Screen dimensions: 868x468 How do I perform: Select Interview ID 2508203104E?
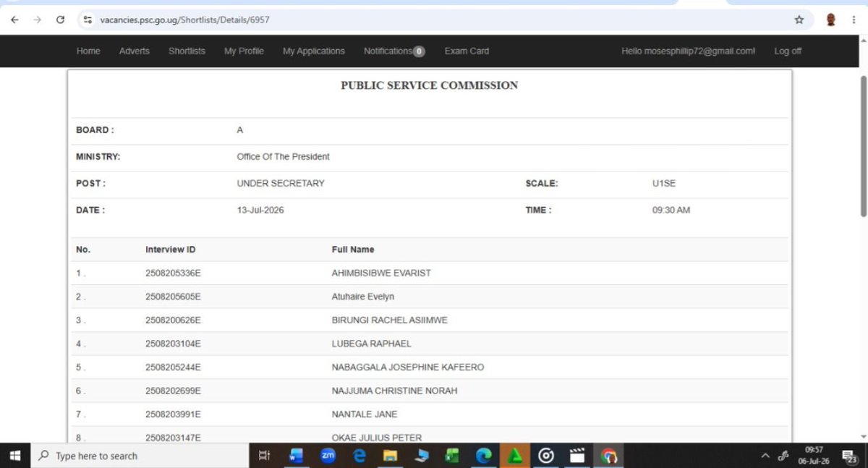173,344
